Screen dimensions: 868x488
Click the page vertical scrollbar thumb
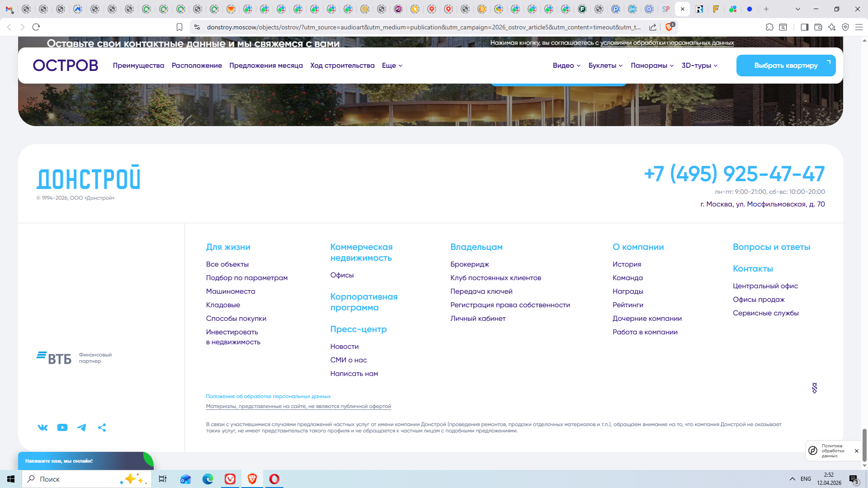tap(864, 445)
